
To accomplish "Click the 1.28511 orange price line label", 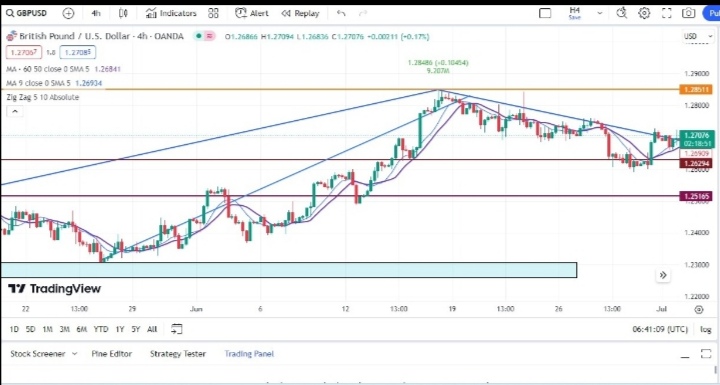I will pos(696,90).
